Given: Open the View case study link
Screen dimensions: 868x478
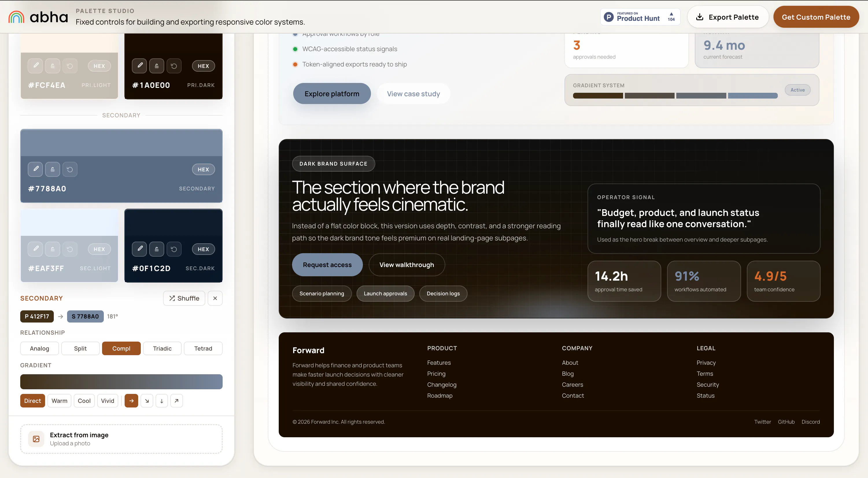Looking at the screenshot, I should click(413, 94).
